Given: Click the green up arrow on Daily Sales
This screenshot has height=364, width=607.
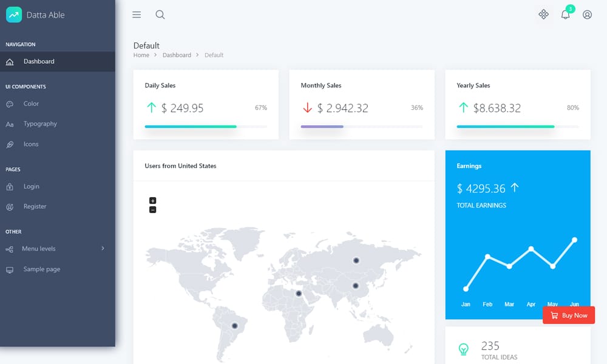Looking at the screenshot, I should tap(152, 107).
